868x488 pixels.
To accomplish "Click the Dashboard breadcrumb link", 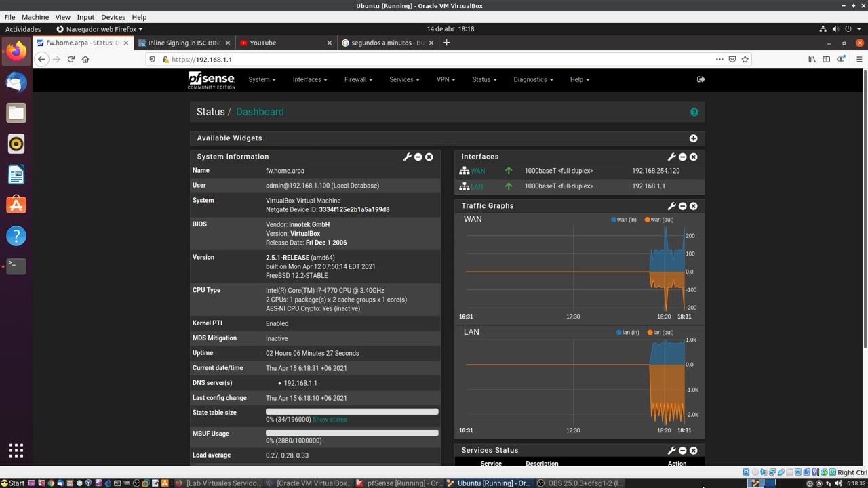I will pos(260,112).
